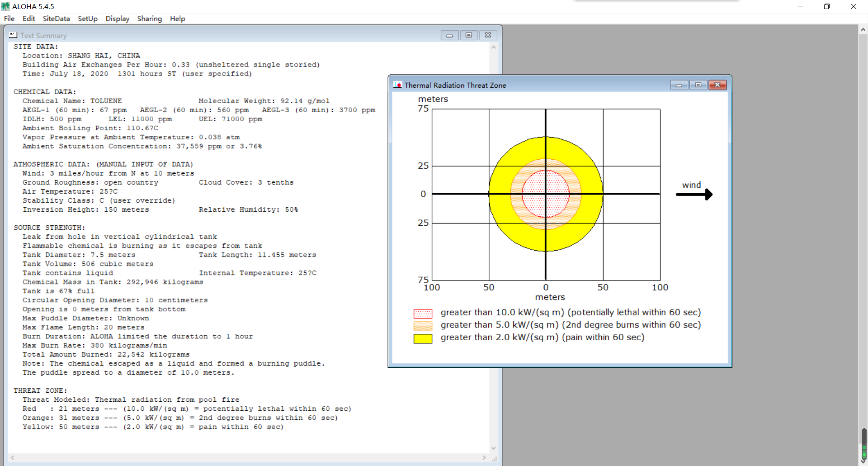Open the SetUp menu
Viewport: 868px width, 466px height.
[88, 19]
